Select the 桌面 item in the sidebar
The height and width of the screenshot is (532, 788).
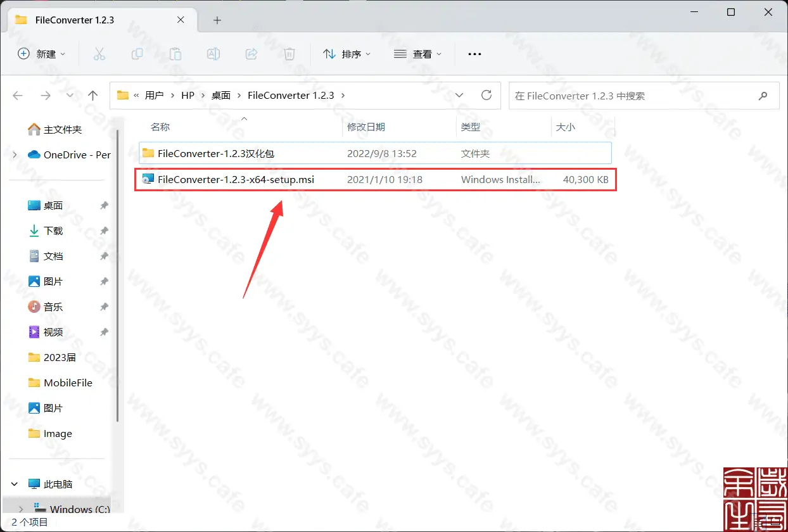coord(52,205)
